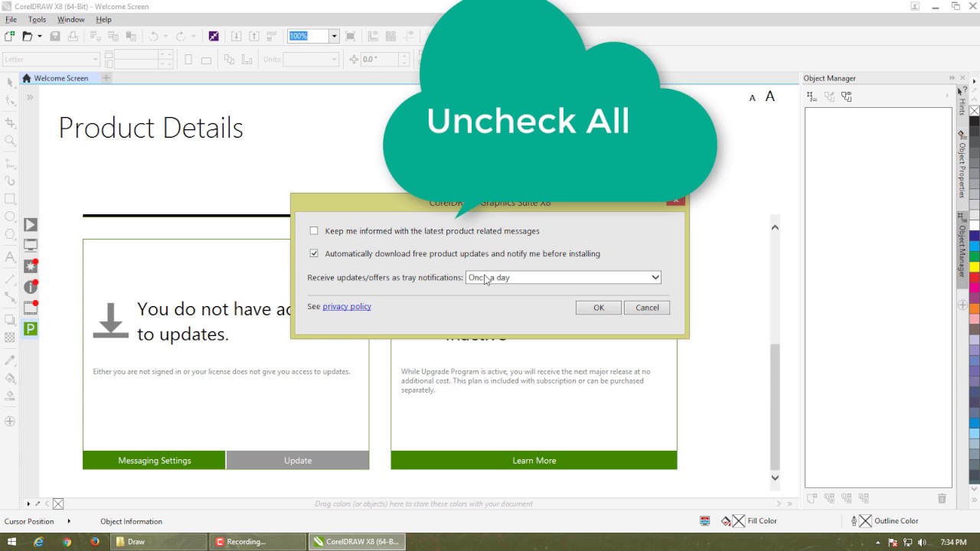The width and height of the screenshot is (980, 551).
Task: Click the gray Update button
Action: pos(298,460)
